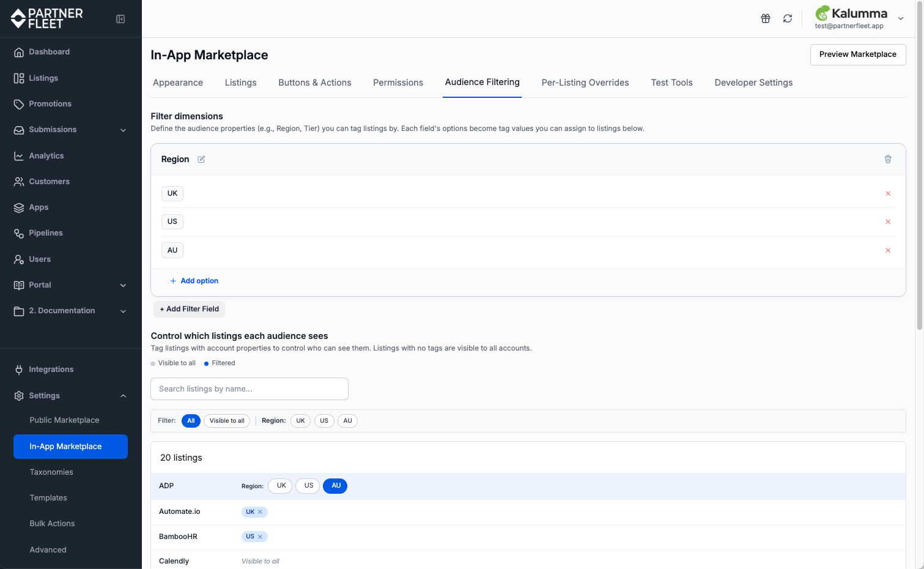Click the UK option chip
924x569 pixels.
coord(172,193)
